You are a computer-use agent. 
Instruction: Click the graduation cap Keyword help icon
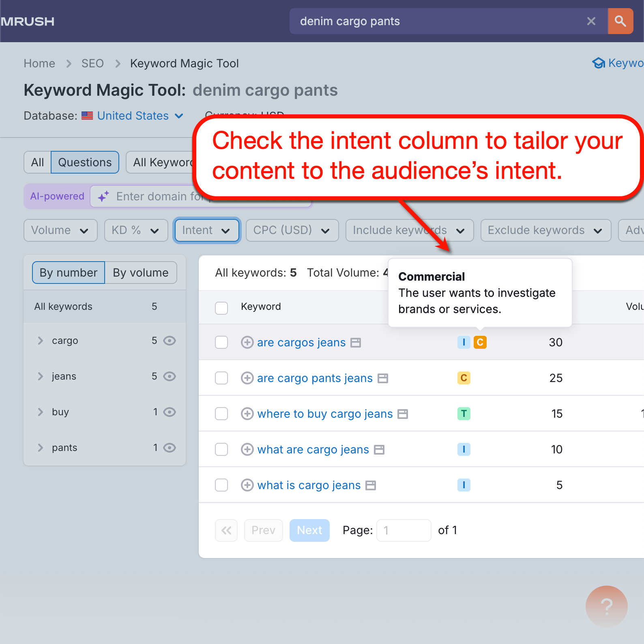(x=599, y=63)
